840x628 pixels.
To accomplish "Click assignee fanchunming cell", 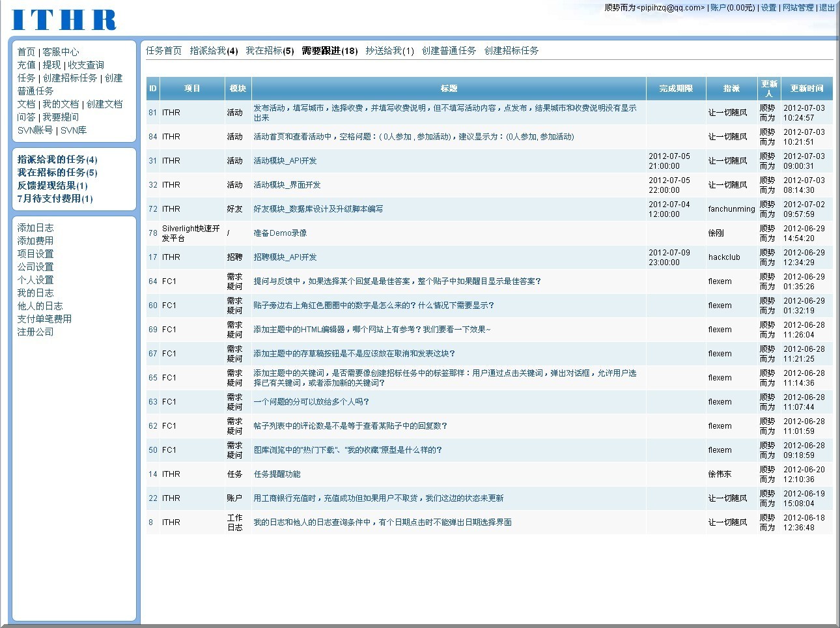I will [x=731, y=209].
